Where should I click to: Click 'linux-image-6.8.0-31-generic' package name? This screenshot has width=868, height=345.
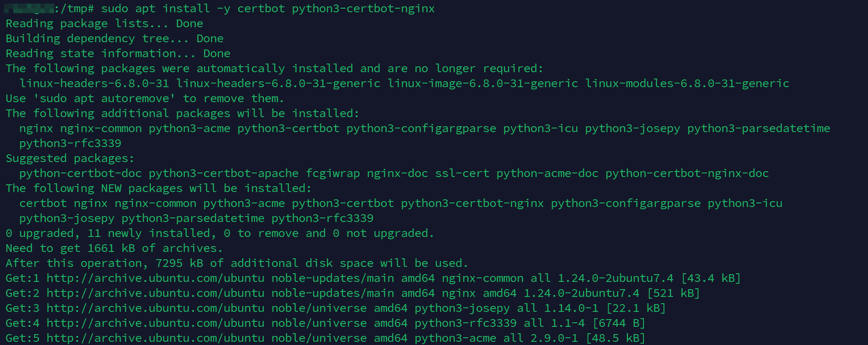[x=483, y=84]
